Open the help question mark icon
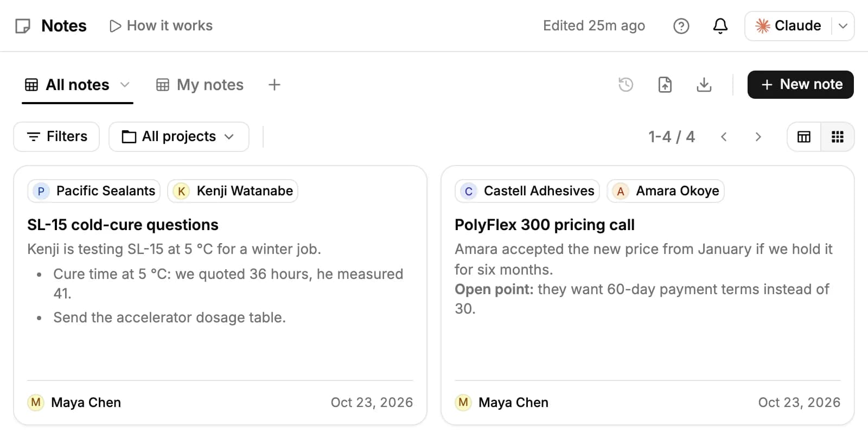Viewport: 868px width, 432px height. pos(681,26)
